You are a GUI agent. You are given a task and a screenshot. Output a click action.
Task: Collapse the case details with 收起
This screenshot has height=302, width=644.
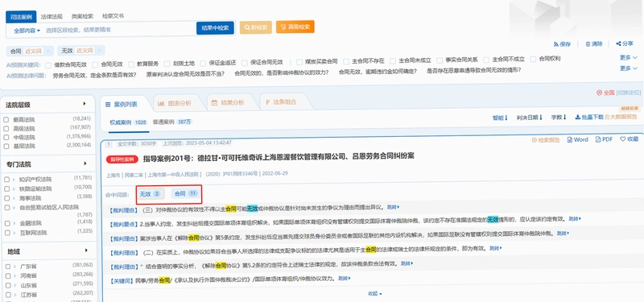pos(374,294)
